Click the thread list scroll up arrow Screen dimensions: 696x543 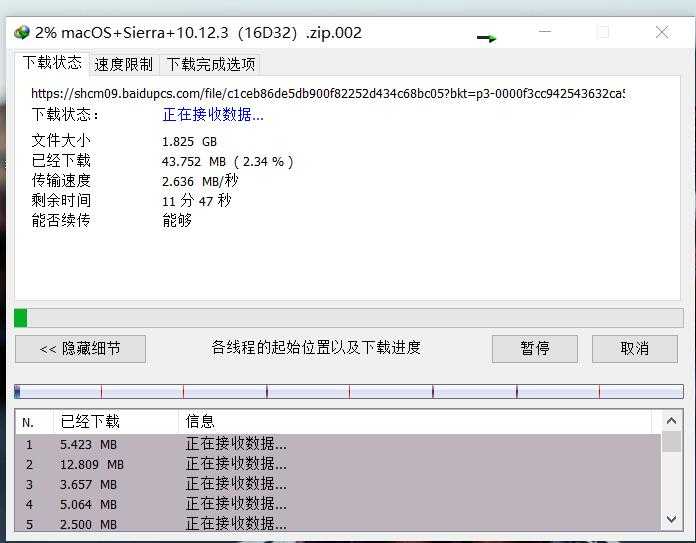671,421
